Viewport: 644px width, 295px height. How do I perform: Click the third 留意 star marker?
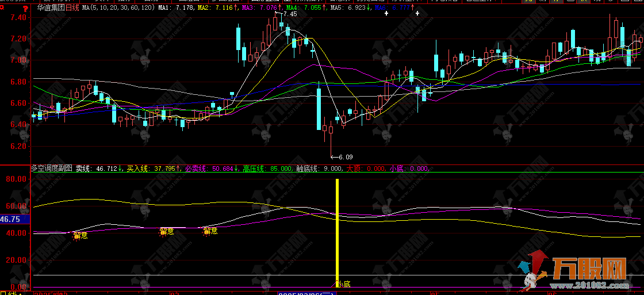(210, 231)
